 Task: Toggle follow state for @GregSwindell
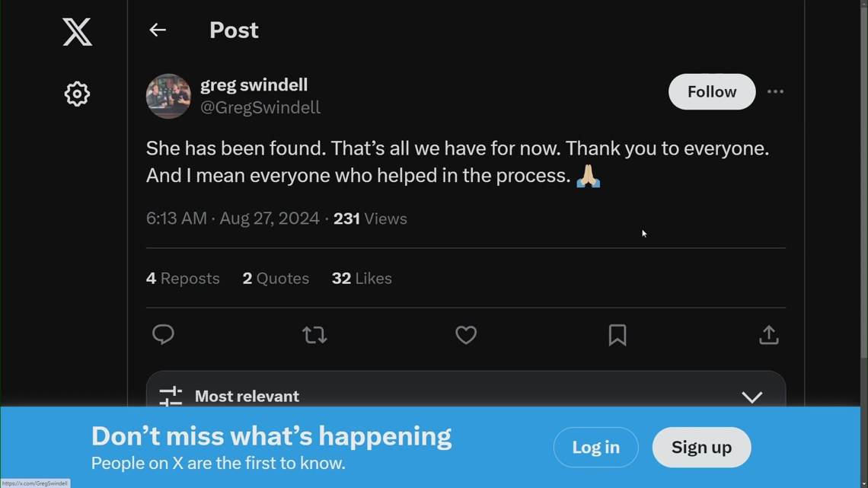point(711,91)
